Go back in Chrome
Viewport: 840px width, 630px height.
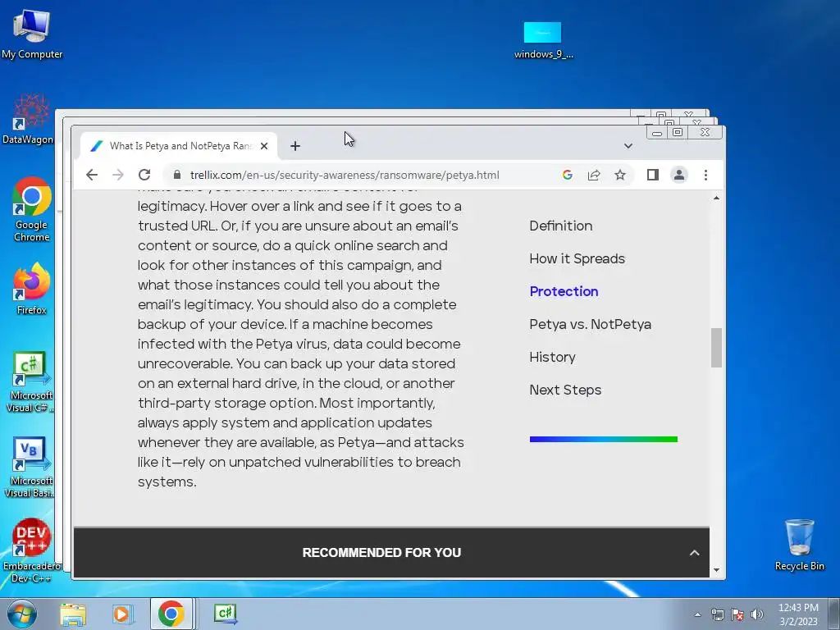[x=92, y=175]
